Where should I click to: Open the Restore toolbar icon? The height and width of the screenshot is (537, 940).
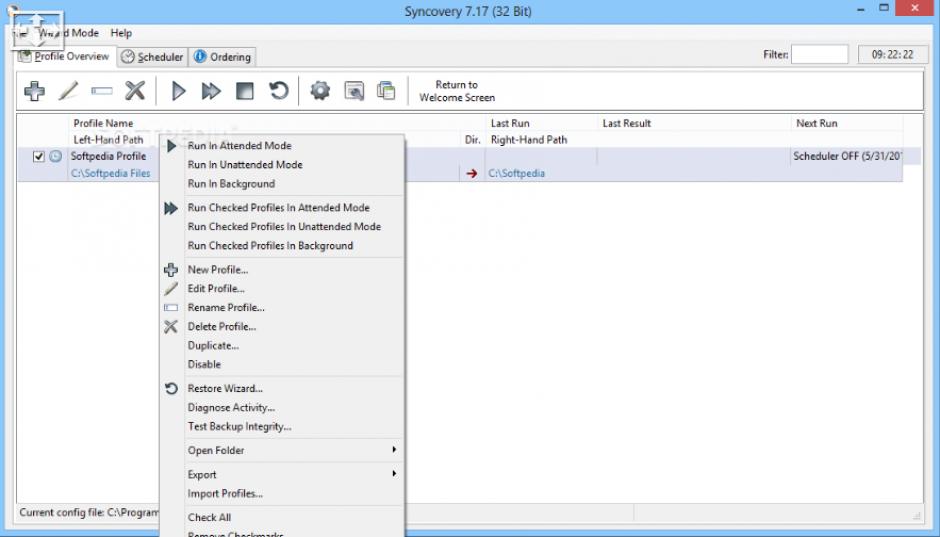279,91
